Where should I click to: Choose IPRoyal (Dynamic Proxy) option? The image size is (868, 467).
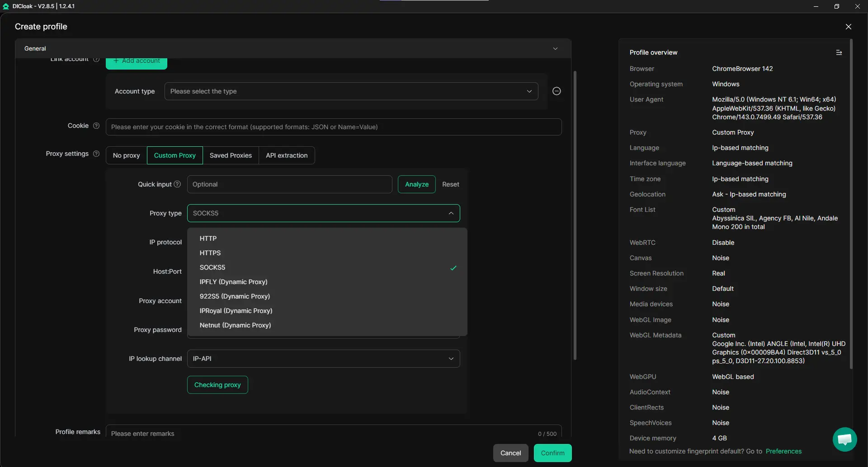[236, 311]
